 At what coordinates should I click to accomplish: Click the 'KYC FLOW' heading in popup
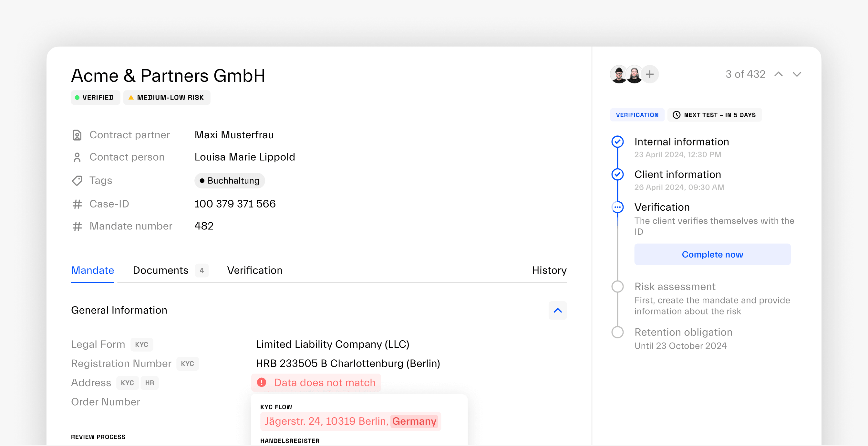(276, 407)
